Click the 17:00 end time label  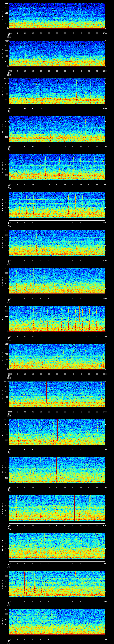pyautogui.click(x=105, y=33)
